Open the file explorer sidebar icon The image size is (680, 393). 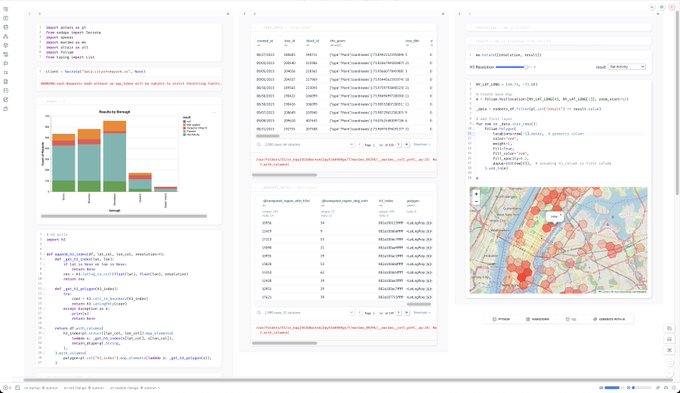(6, 9)
